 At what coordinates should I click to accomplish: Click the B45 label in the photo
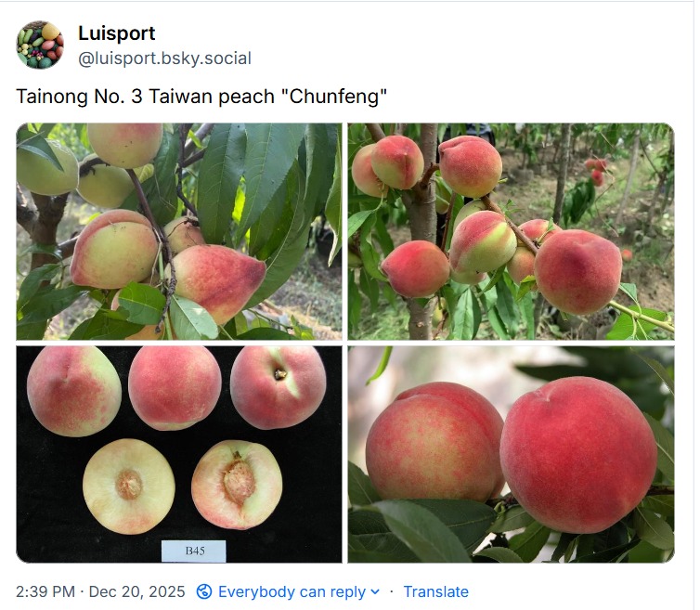tap(194, 551)
